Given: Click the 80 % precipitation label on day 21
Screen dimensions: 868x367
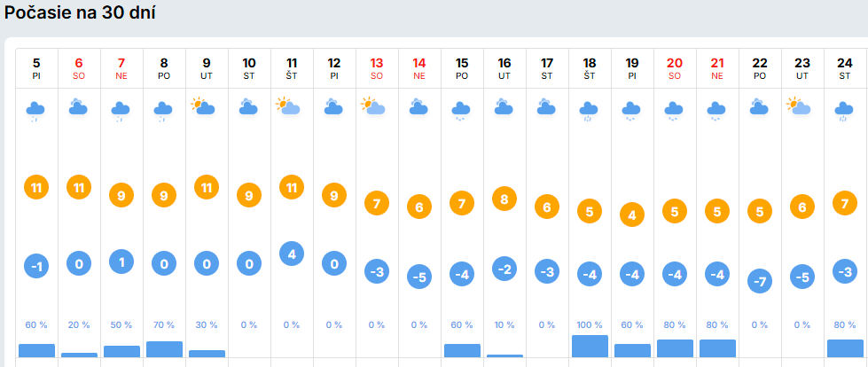Looking at the screenshot, I should click(717, 324).
